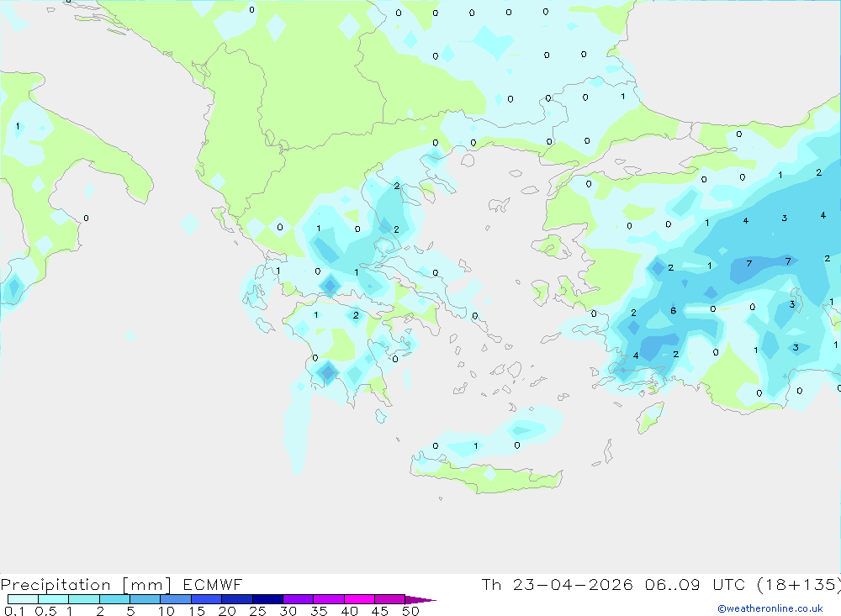Screen dimensions: 841x616
Task: Click the legend label "30"
Action: pyautogui.click(x=288, y=611)
